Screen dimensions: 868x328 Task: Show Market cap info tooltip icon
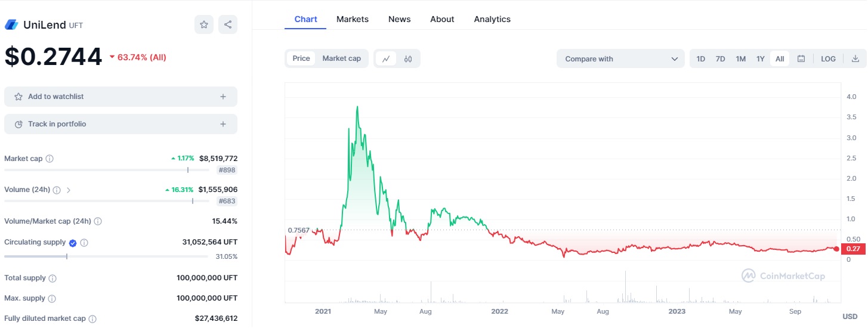pyautogui.click(x=50, y=159)
